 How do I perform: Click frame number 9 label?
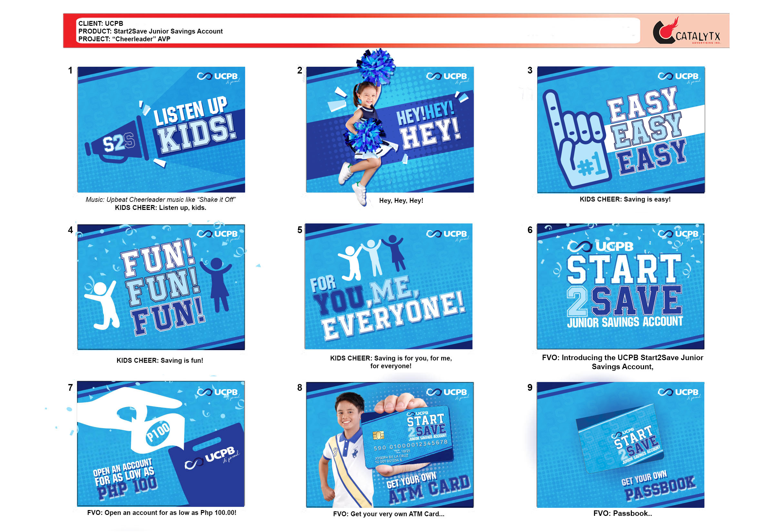coord(530,387)
